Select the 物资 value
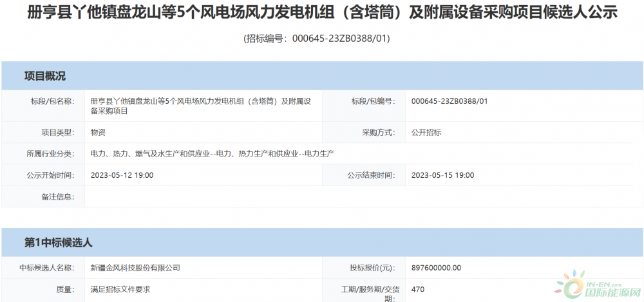 98,132
